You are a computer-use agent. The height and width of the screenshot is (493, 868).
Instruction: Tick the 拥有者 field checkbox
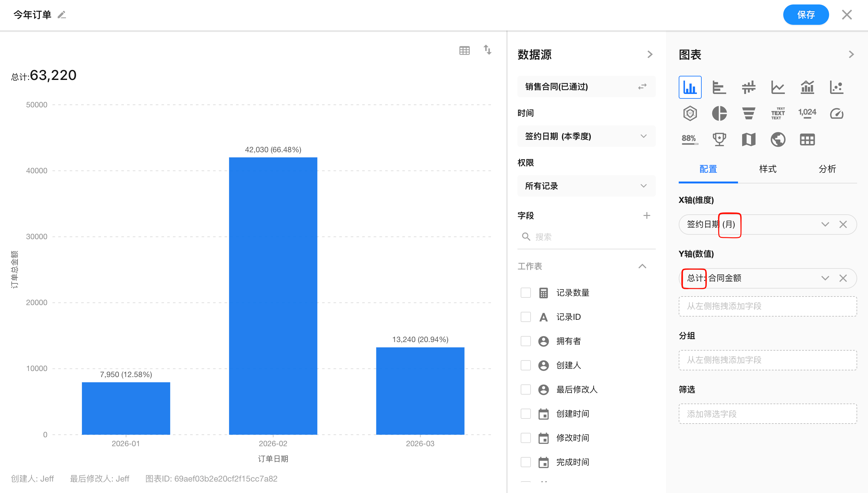pyautogui.click(x=525, y=341)
